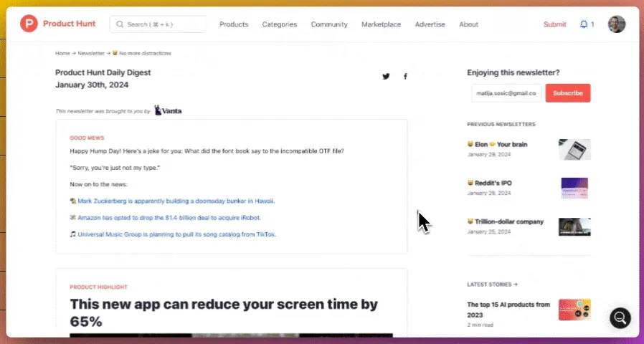The width and height of the screenshot is (644, 344).
Task: Open top 15 AI products story
Action: point(508,310)
